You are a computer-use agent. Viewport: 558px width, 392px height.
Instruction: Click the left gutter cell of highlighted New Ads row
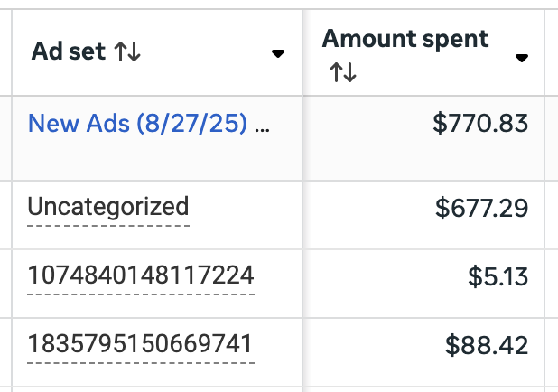5,138
